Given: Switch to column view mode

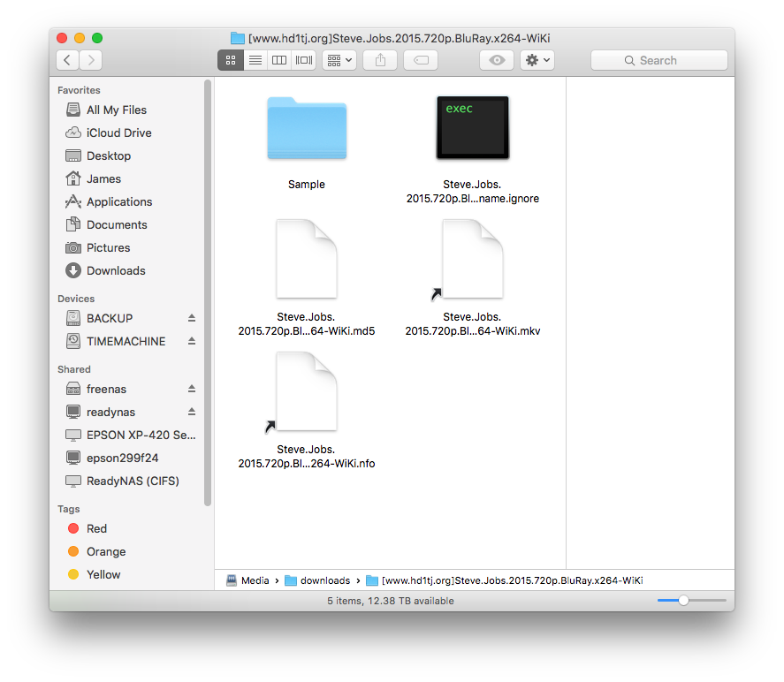Looking at the screenshot, I should tap(279, 60).
